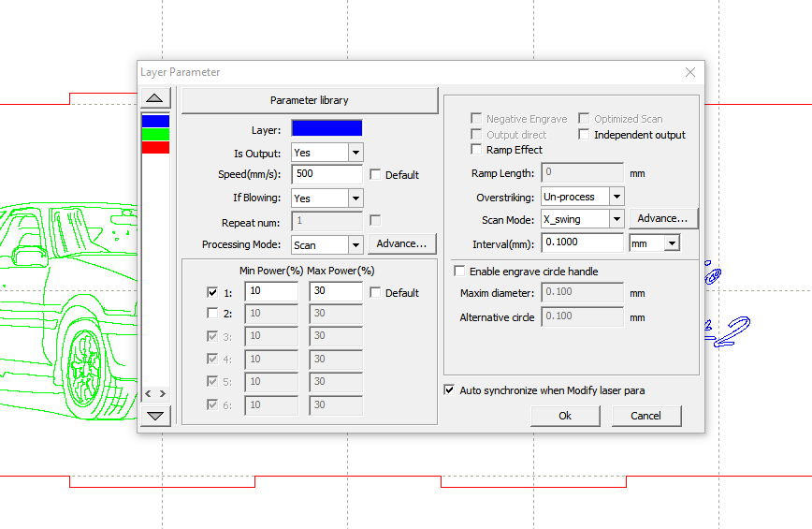Open the Processing Mode dropdown

tap(355, 245)
